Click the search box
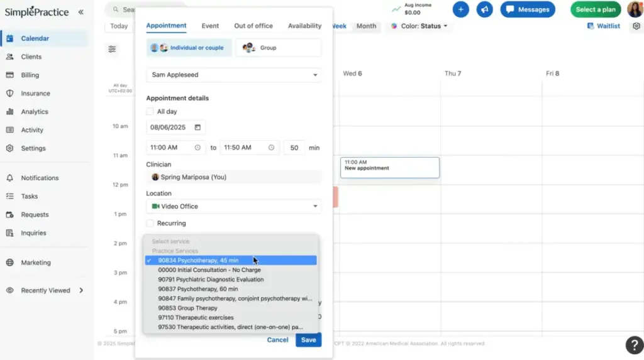The width and height of the screenshot is (644, 360). [x=121, y=9]
